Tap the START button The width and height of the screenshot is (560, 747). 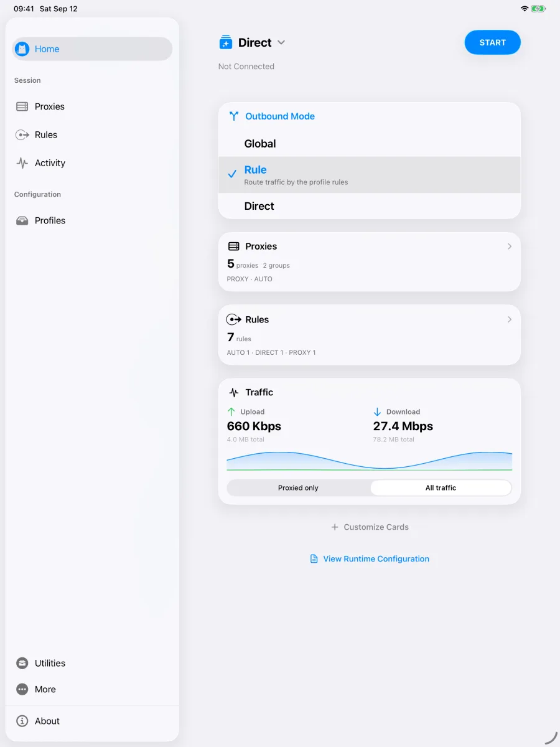(493, 42)
